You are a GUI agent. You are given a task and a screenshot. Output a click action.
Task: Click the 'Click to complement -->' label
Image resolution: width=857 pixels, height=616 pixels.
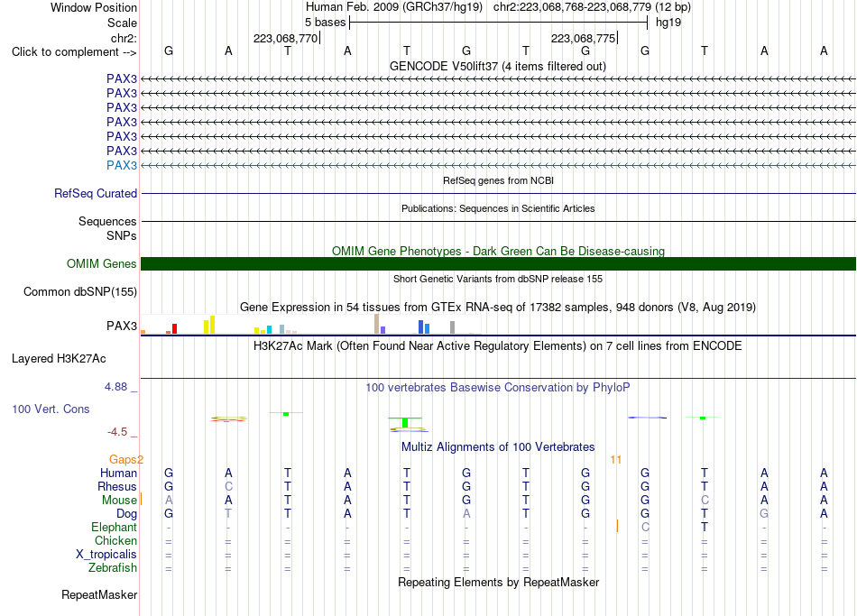[x=74, y=52]
